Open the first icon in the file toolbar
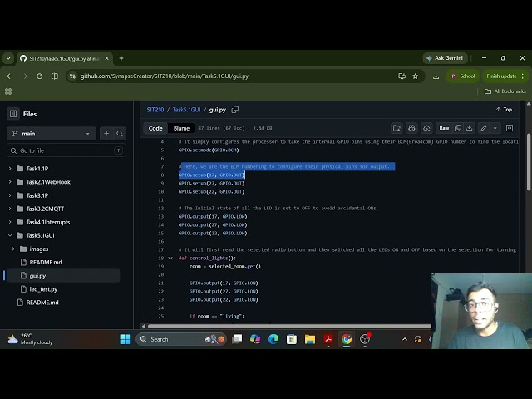Image resolution: width=532 pixels, height=399 pixels. [397, 128]
